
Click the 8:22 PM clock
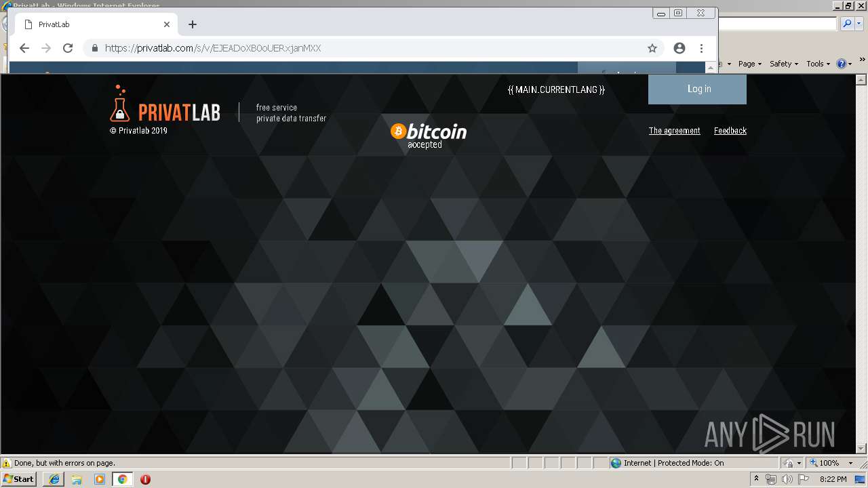pyautogui.click(x=833, y=479)
